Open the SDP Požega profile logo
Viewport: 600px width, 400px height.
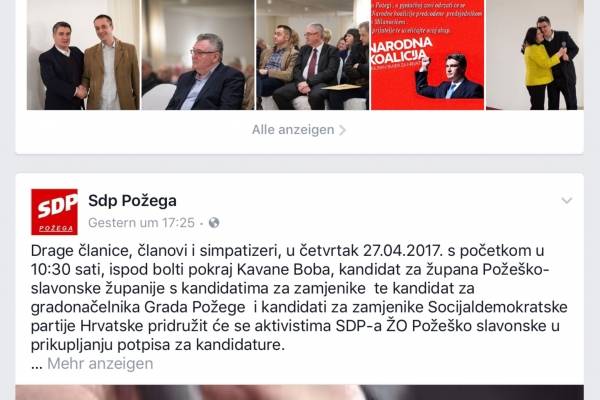tap(54, 212)
